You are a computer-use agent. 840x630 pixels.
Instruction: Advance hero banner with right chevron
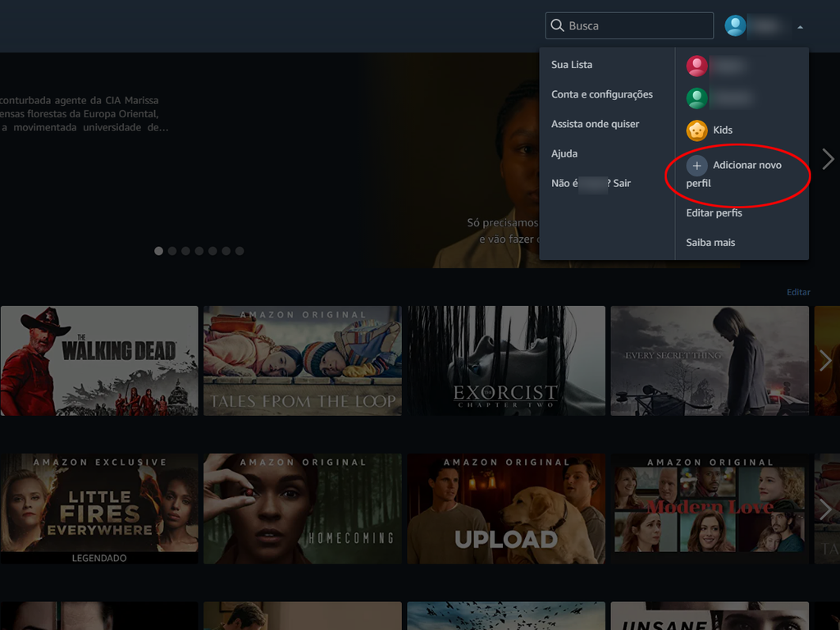(x=828, y=158)
